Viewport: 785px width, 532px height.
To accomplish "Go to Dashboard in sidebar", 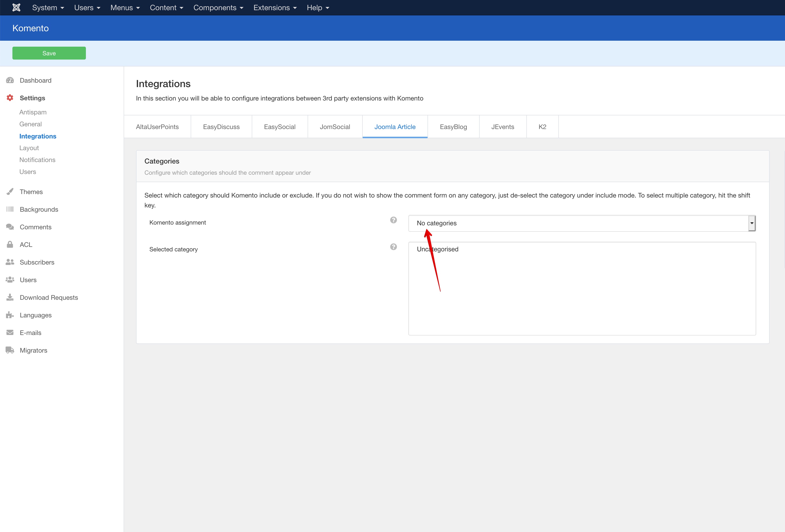I will pyautogui.click(x=36, y=80).
